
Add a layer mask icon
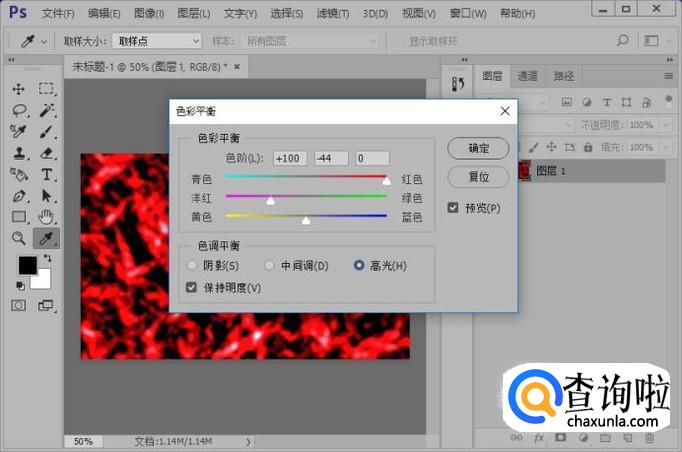[x=560, y=438]
